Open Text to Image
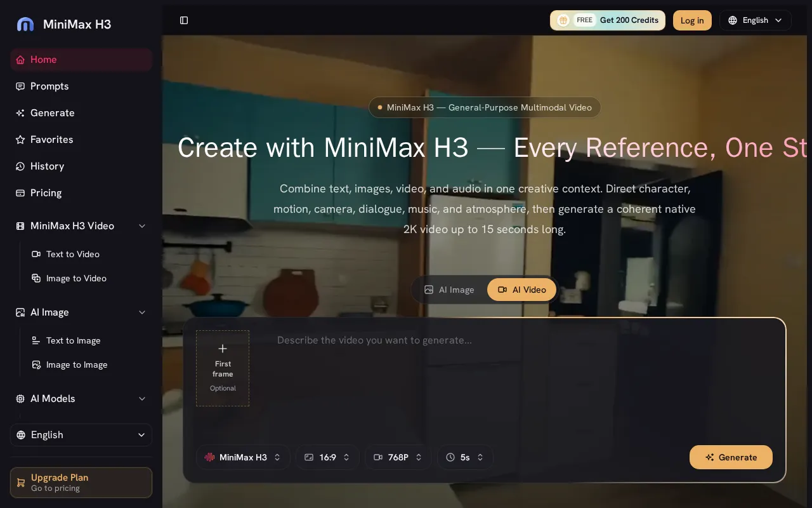 pos(89,340)
